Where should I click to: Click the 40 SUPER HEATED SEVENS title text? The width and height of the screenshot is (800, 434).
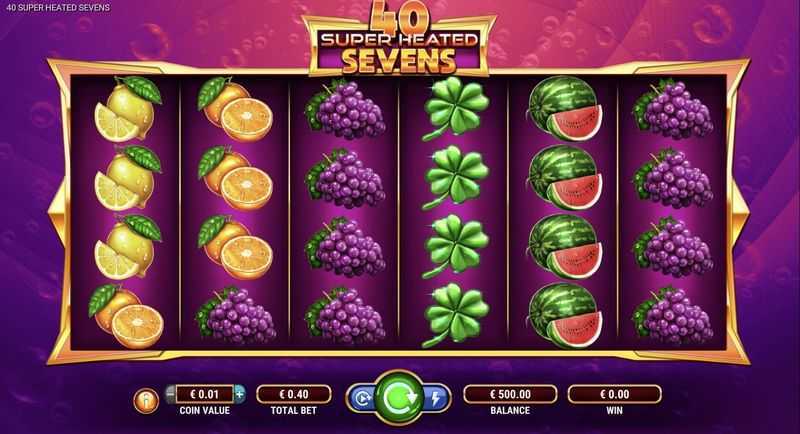[x=58, y=8]
